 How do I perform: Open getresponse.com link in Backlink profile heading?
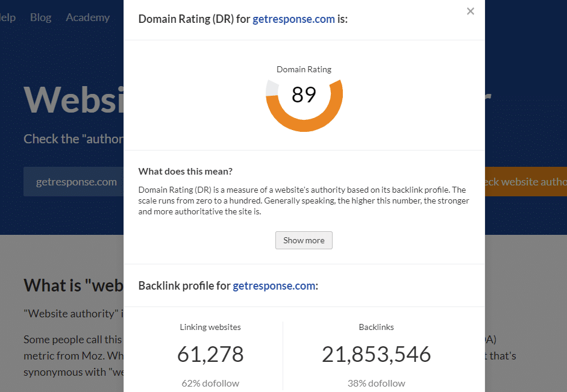[x=274, y=286]
